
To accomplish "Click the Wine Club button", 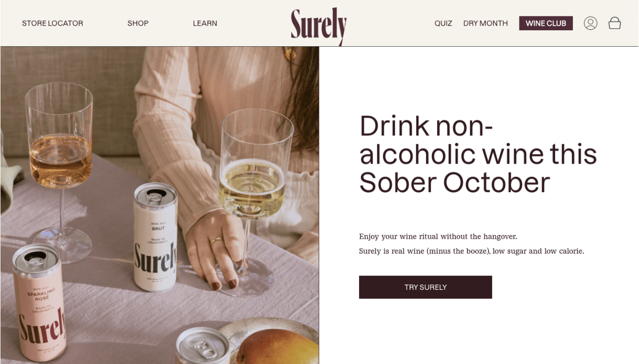I will [x=546, y=23].
